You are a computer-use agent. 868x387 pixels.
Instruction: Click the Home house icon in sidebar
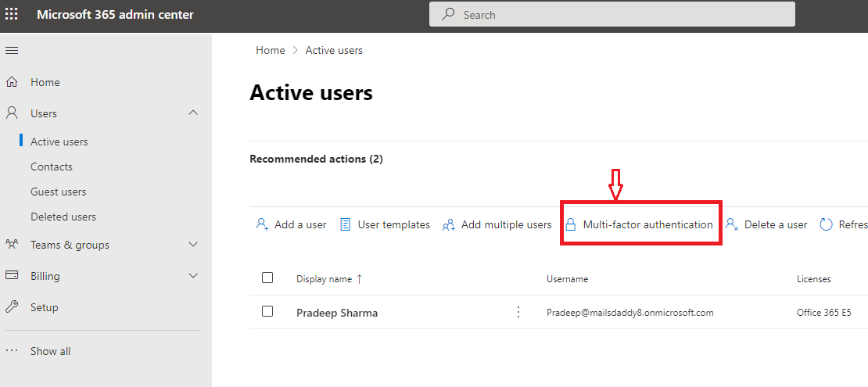12,82
